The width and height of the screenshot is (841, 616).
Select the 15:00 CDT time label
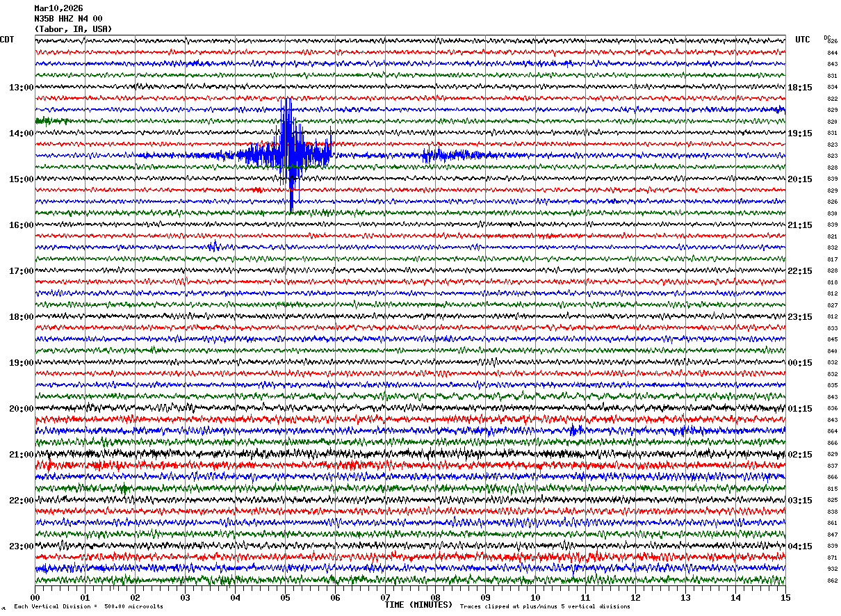(x=21, y=179)
